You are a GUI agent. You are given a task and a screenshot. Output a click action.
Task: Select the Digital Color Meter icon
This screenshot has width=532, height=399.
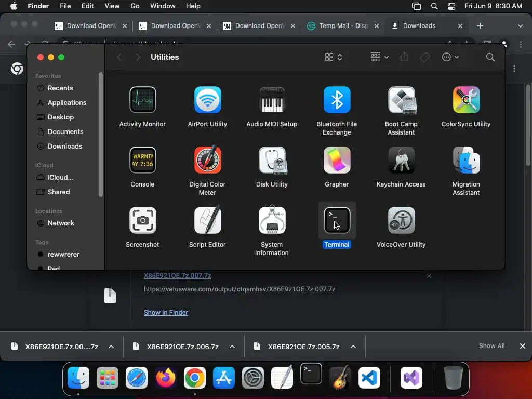[x=207, y=160]
